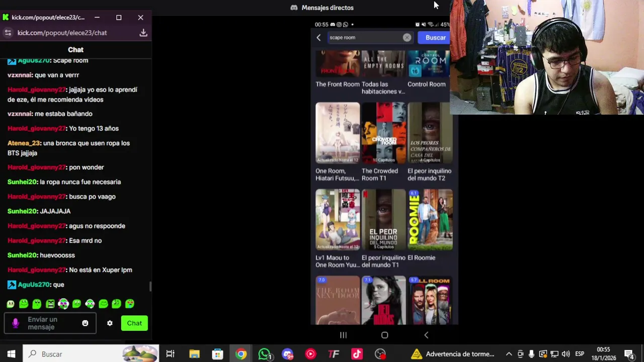
Task: Select the first pale green ghost emote
Action: 11,304
